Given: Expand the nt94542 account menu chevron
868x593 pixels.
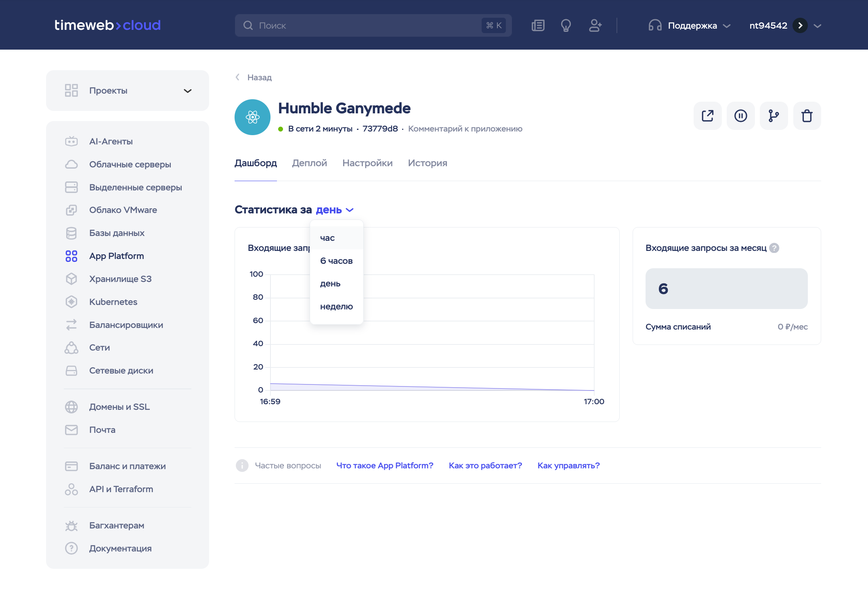Looking at the screenshot, I should coord(818,25).
